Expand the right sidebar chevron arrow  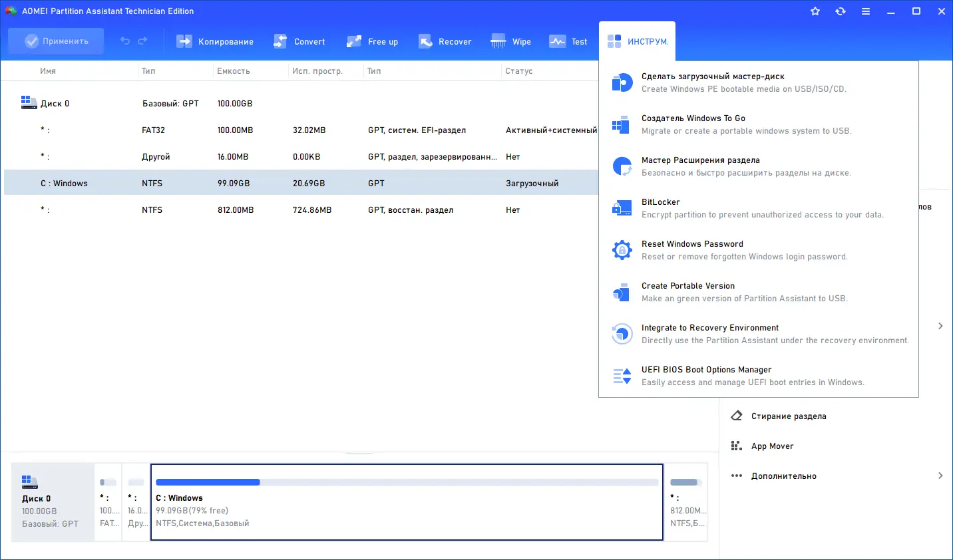point(940,326)
